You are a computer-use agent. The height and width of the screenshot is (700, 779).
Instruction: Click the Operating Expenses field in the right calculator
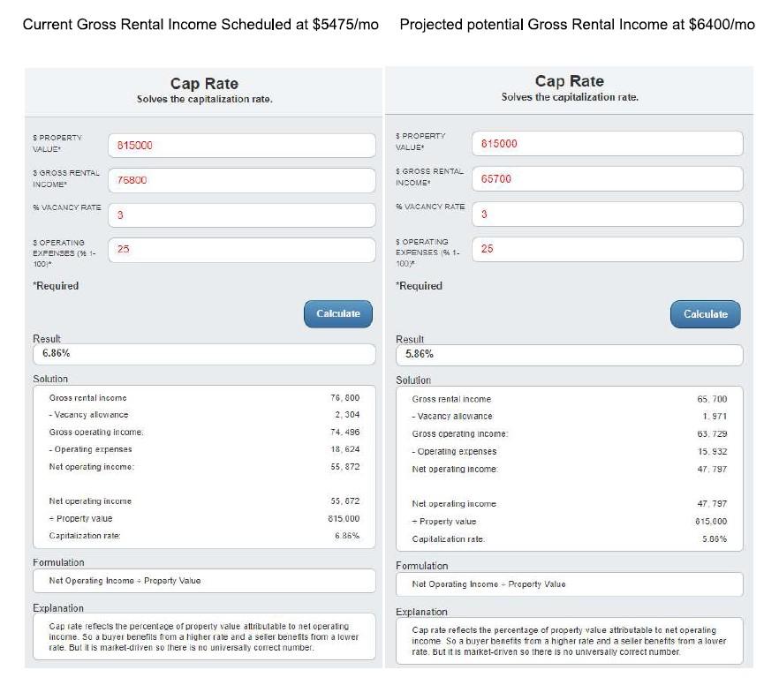(x=608, y=249)
